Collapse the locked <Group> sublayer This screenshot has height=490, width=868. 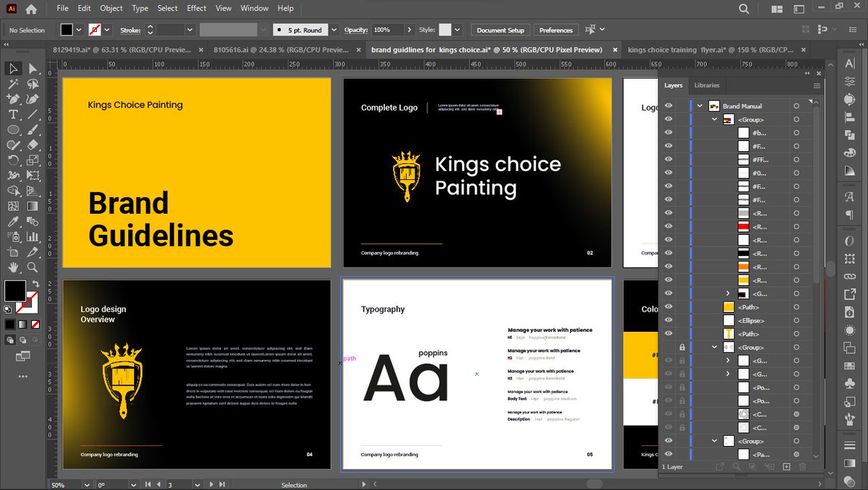coord(715,347)
